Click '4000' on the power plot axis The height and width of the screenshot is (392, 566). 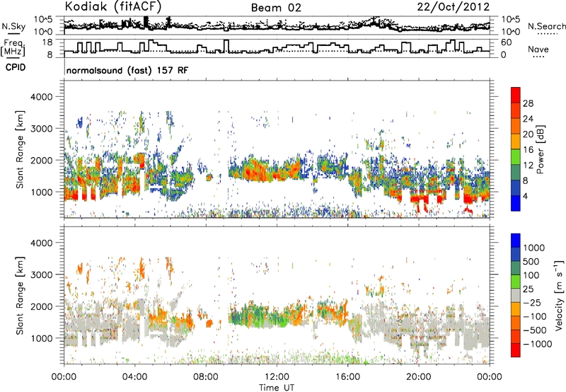[42, 97]
